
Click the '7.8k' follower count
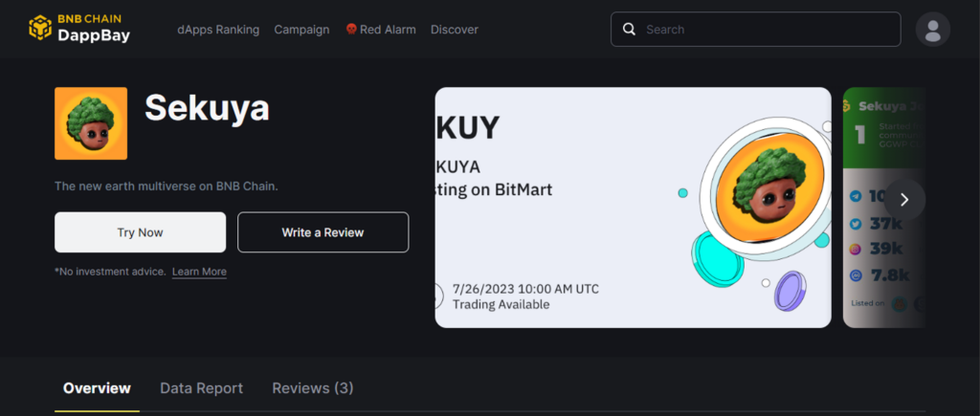tap(890, 275)
